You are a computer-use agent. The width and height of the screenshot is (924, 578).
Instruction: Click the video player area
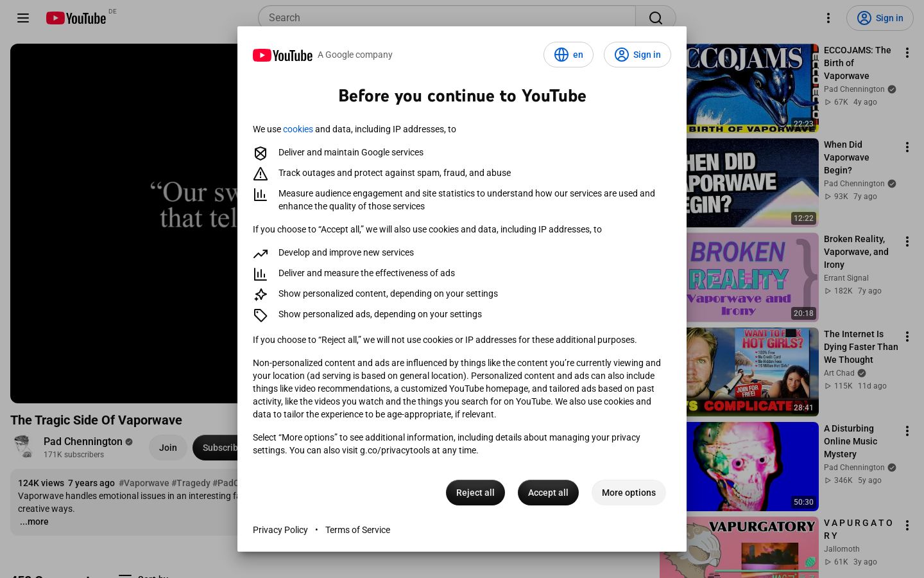(x=124, y=223)
